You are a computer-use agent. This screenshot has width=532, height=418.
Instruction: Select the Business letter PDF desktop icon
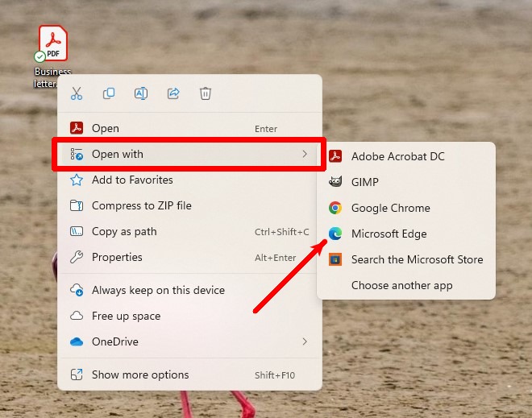pyautogui.click(x=52, y=56)
